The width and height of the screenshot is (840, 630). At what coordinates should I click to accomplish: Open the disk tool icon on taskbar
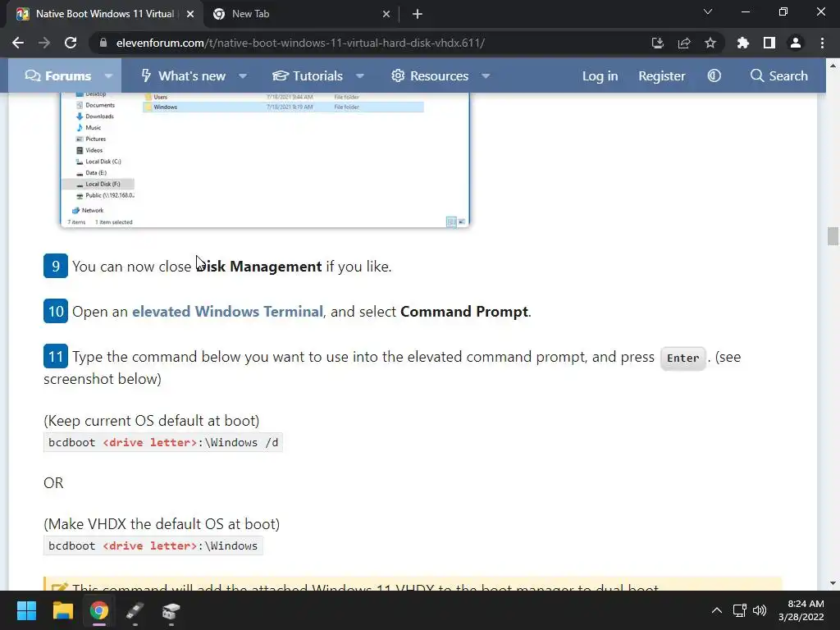171,610
